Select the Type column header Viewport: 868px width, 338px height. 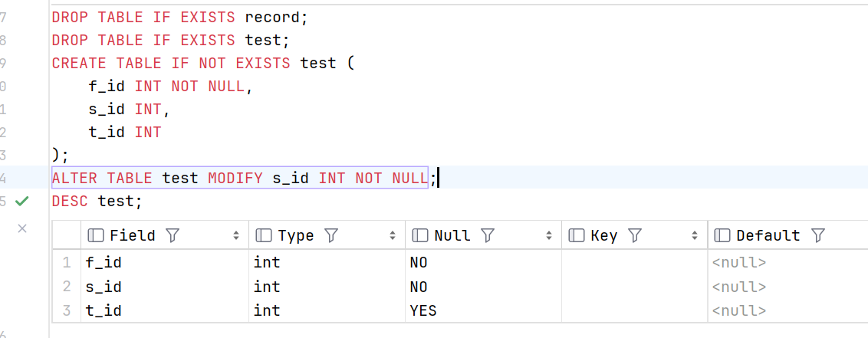click(x=327, y=235)
